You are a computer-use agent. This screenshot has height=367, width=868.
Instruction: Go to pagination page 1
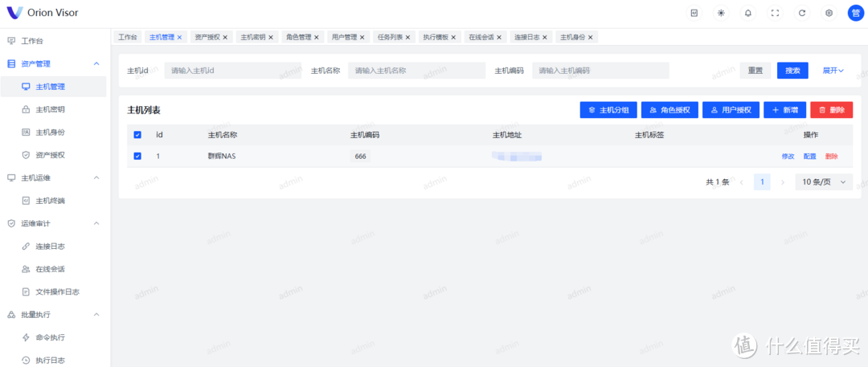click(x=762, y=181)
